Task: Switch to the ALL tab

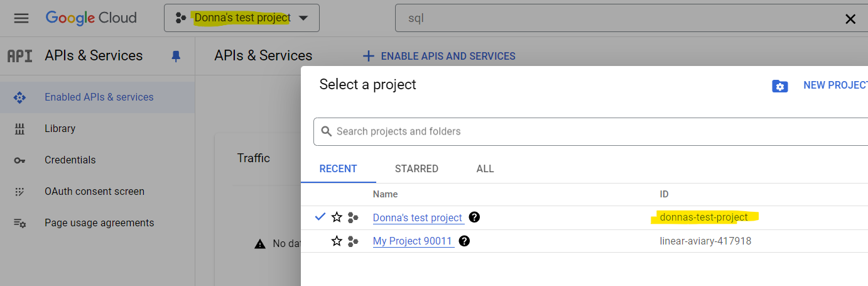Action: [x=485, y=168]
